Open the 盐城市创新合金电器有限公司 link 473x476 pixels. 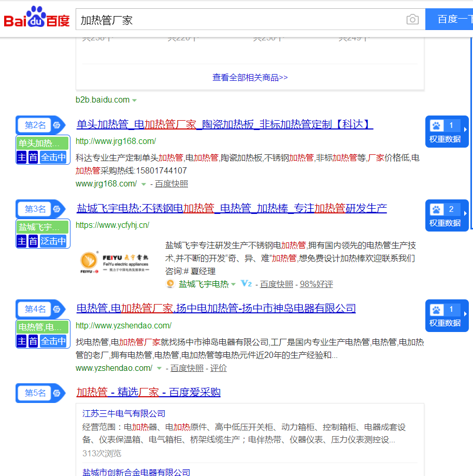pyautogui.click(x=136, y=472)
